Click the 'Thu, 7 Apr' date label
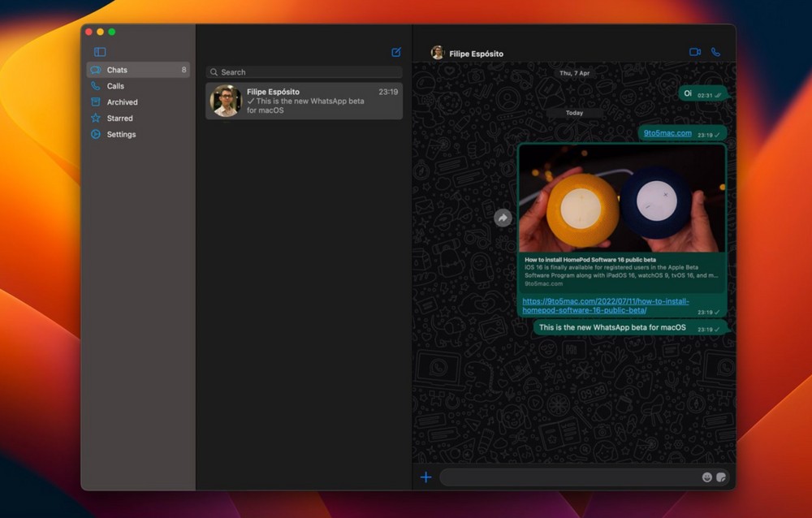The height and width of the screenshot is (518, 812). tap(574, 73)
